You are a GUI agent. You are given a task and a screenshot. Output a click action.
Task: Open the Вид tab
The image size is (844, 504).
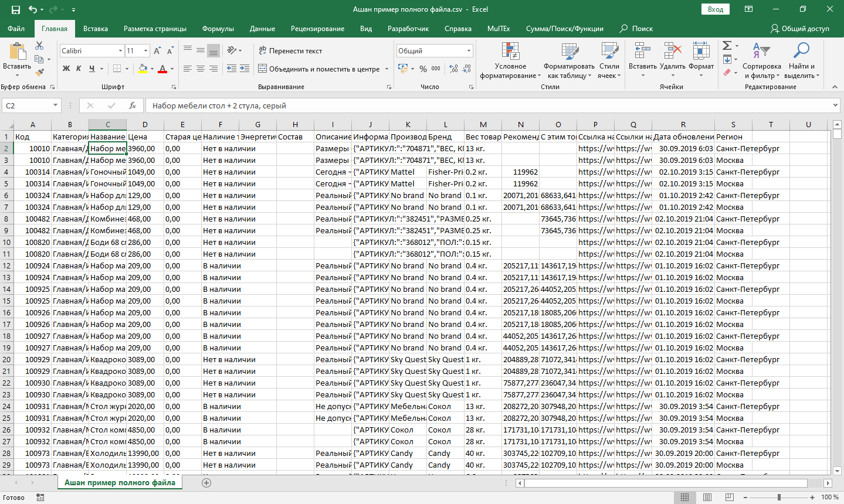[x=366, y=29]
